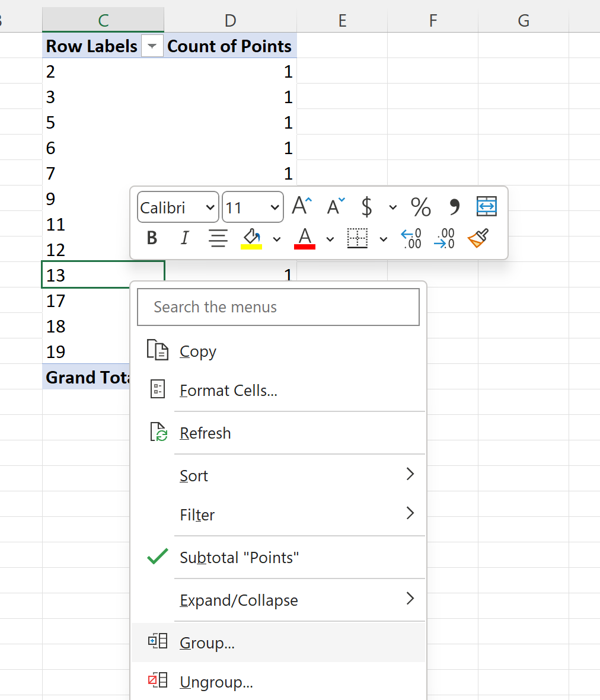Toggle Subtotal "Points" option
Image resolution: width=600 pixels, height=700 pixels.
pyautogui.click(x=278, y=557)
